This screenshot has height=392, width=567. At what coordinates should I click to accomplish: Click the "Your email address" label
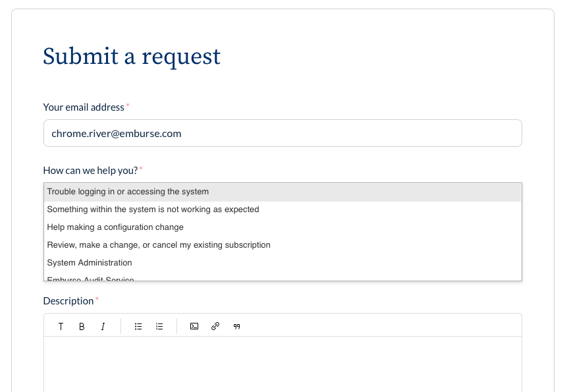[x=84, y=107]
